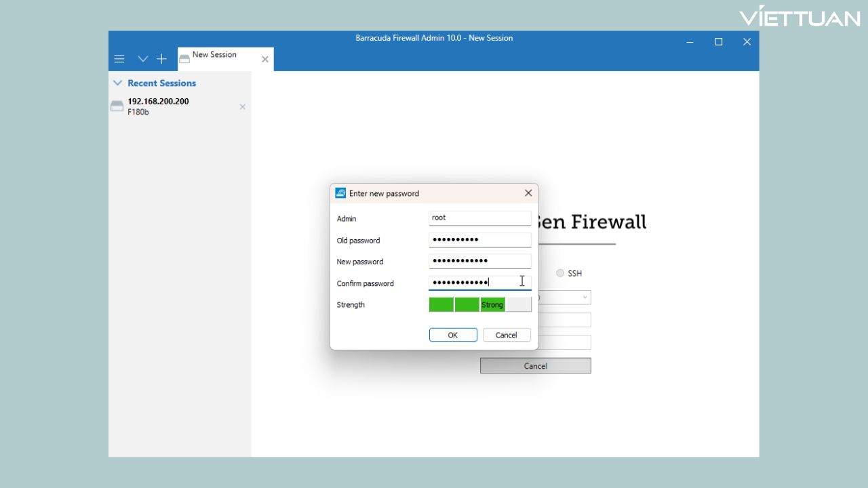The width and height of the screenshot is (868, 488).
Task: Collapse the Recent Sessions section
Action: 117,83
